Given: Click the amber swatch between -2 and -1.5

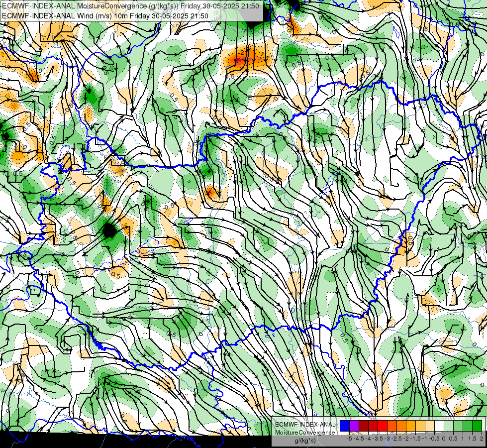Looking at the screenshot, I should (x=411, y=426).
